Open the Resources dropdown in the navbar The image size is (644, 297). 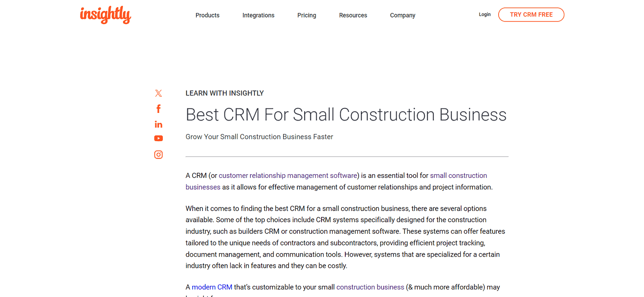pyautogui.click(x=353, y=15)
